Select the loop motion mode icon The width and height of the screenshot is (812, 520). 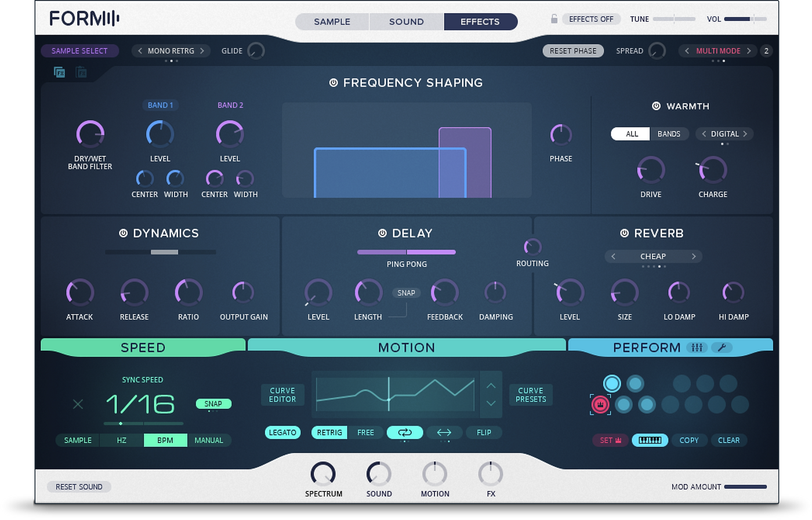tap(405, 432)
